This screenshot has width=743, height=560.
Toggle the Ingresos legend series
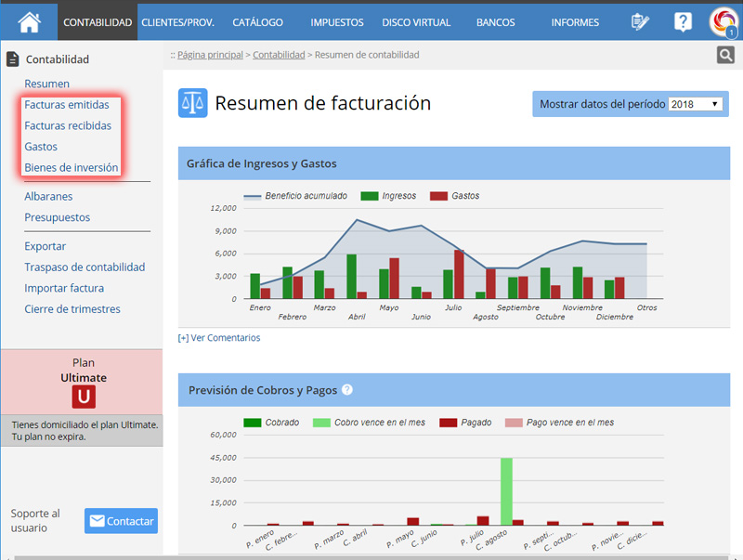[370, 196]
